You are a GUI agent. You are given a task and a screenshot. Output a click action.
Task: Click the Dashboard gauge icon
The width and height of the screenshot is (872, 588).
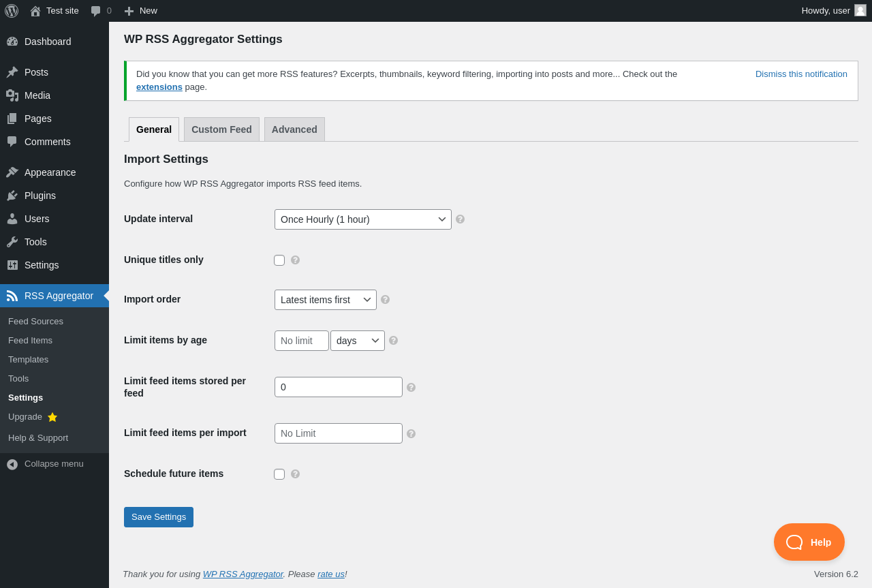click(x=12, y=42)
